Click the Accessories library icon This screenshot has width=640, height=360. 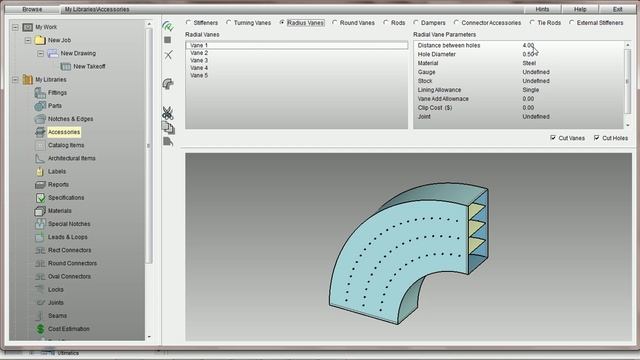pyautogui.click(x=40, y=132)
